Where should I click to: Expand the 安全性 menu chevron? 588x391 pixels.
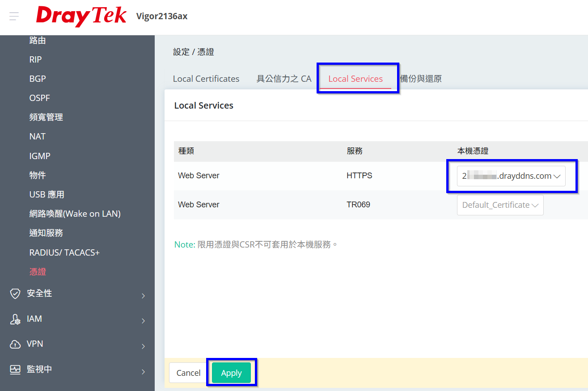[143, 295]
